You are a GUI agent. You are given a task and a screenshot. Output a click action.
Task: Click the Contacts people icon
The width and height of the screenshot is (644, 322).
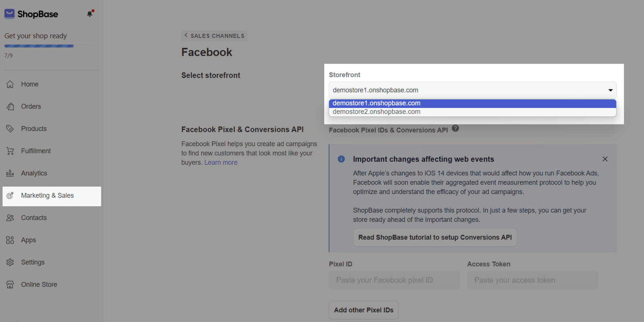tap(10, 218)
